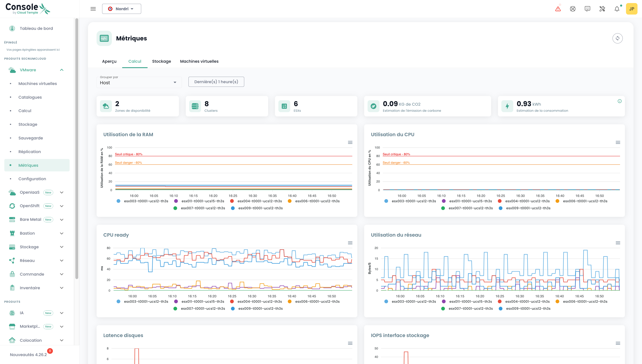Switch to the Machines virtuelles tab
The height and width of the screenshot is (364, 642).
pyautogui.click(x=199, y=61)
